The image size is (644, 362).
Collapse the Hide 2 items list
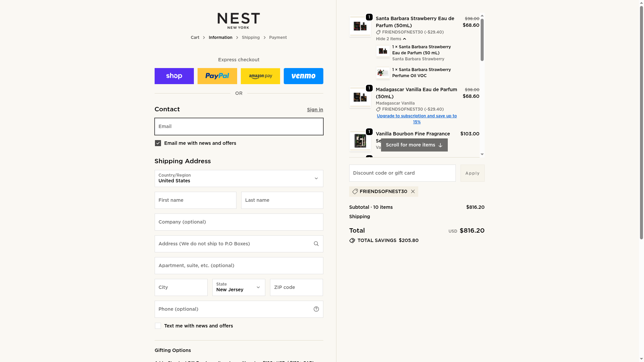click(x=391, y=39)
